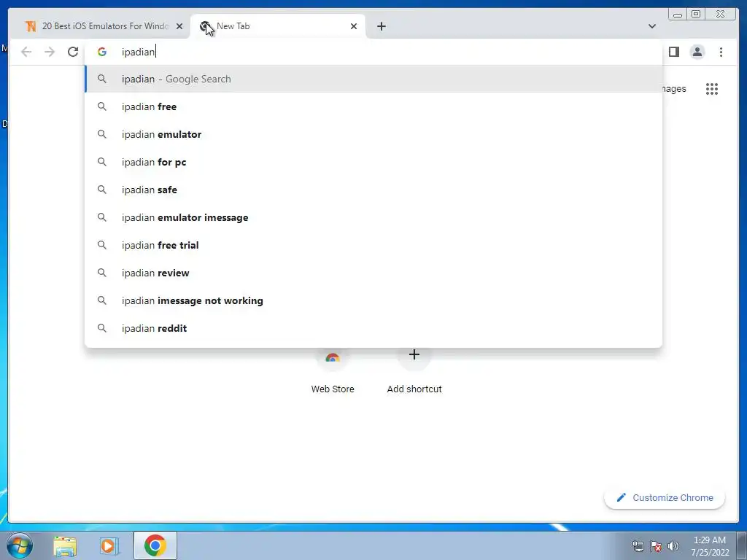Viewport: 747px width, 560px height.
Task: Click the Show desktop strip at the taskbar end
Action: [x=742, y=545]
